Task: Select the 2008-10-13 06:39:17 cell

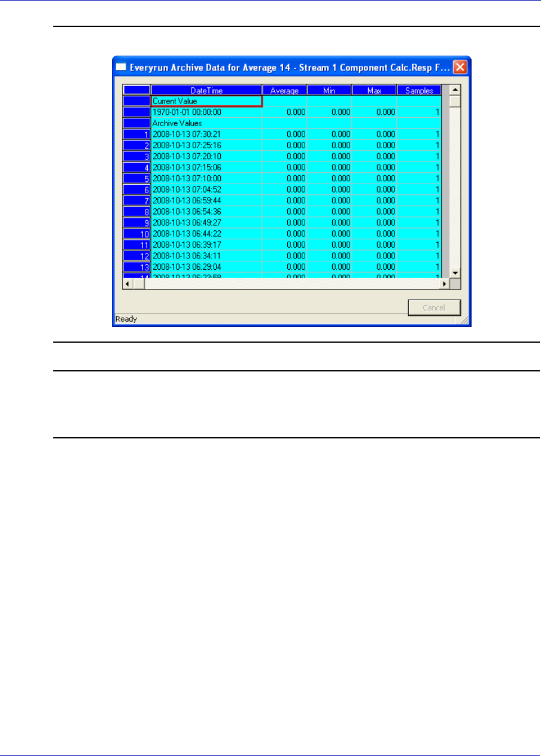Action: [x=206, y=245]
